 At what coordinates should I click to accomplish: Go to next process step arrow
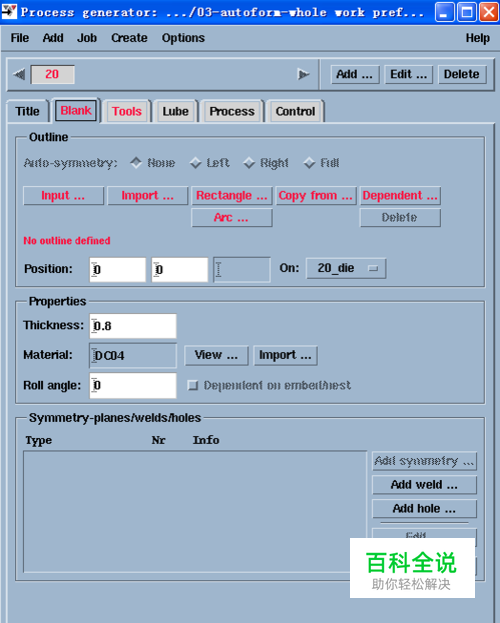303,74
